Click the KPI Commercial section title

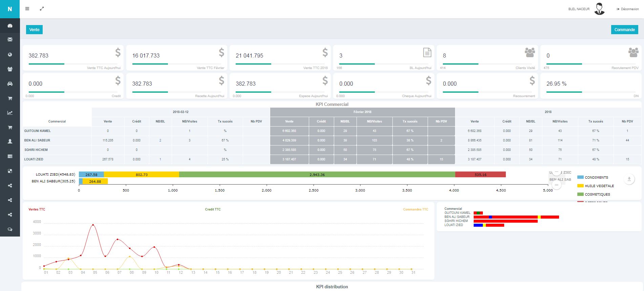tap(332, 104)
